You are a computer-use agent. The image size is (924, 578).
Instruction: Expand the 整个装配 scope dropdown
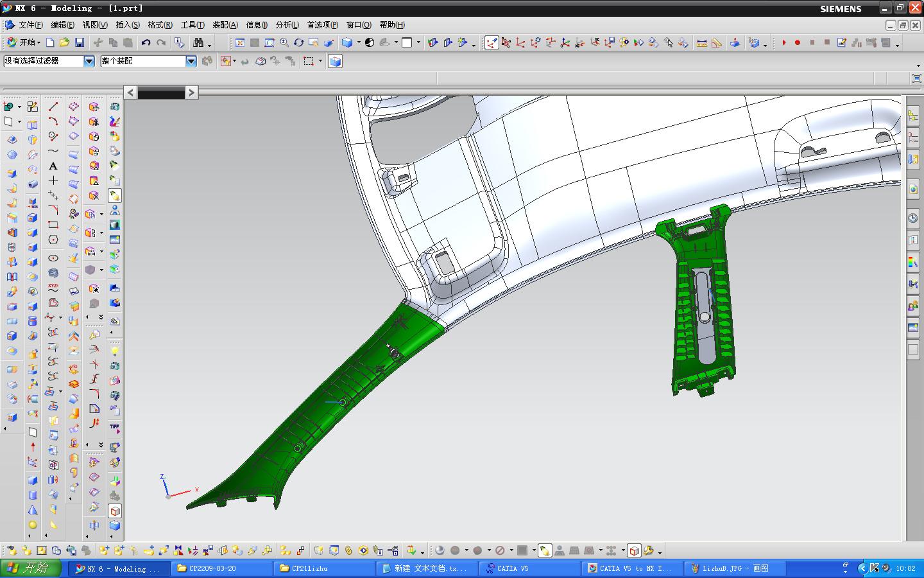click(191, 61)
